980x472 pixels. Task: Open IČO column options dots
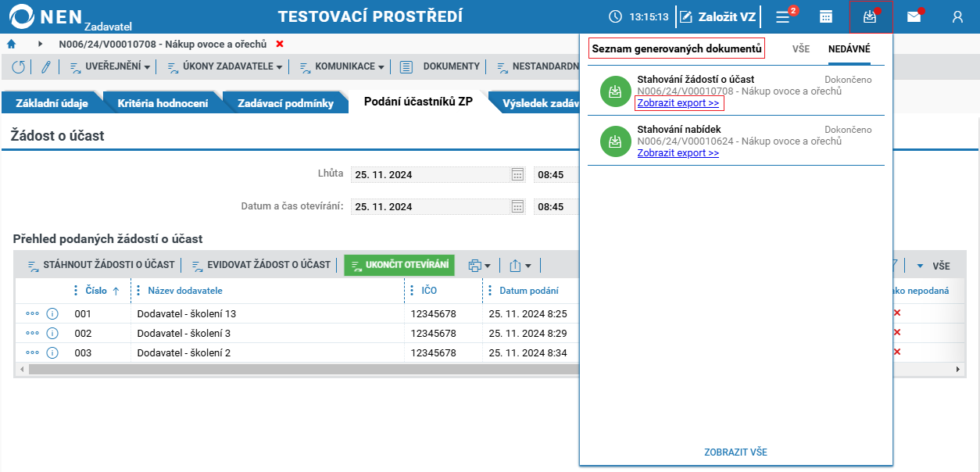pos(412,291)
